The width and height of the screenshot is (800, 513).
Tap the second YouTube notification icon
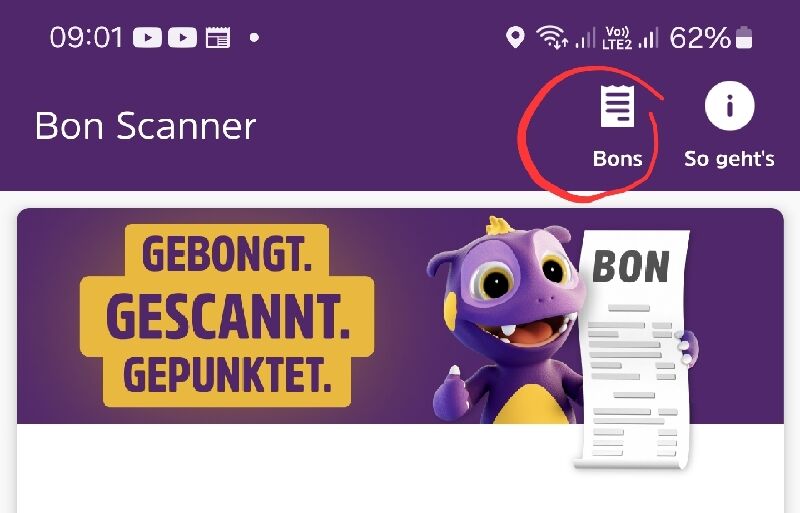tap(183, 38)
